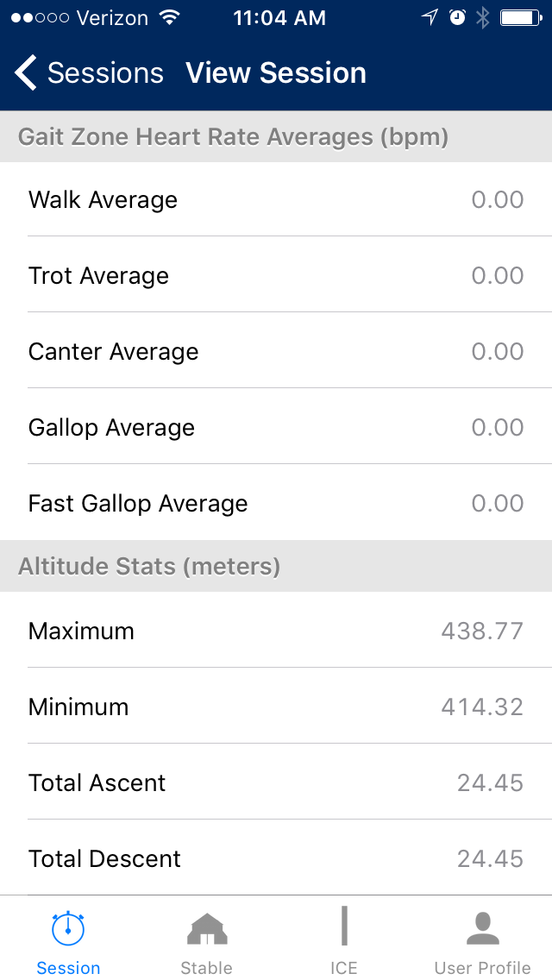Switch to the Stable tab label

[x=206, y=968]
